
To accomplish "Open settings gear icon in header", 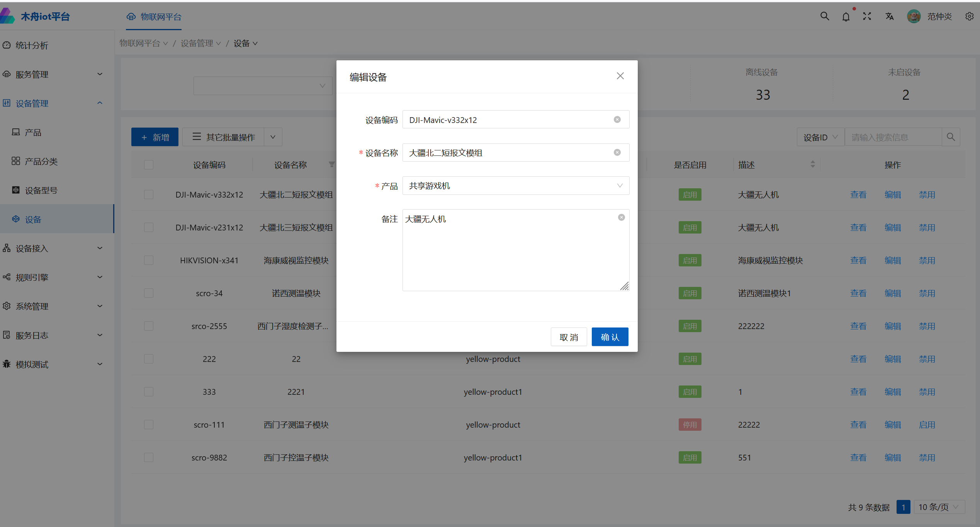I will point(969,16).
